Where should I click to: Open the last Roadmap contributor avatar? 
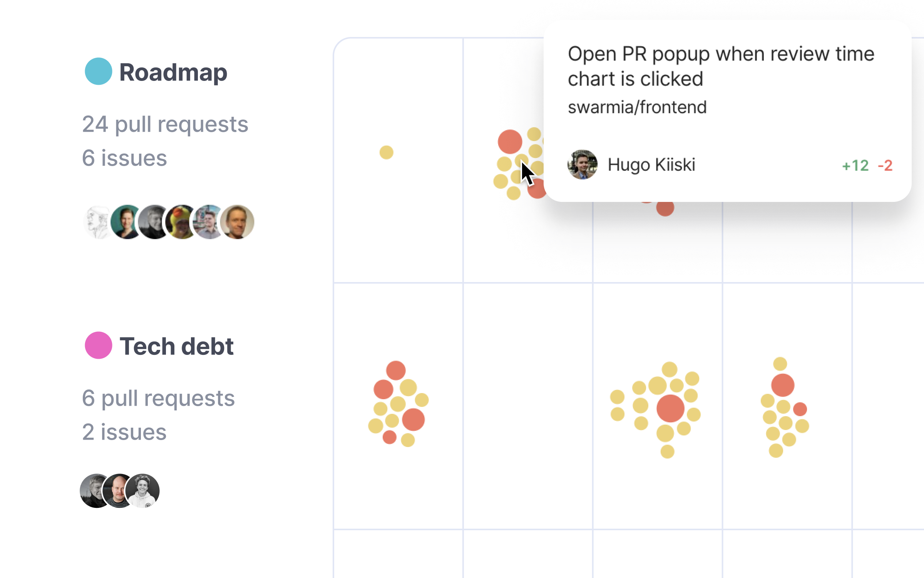coord(238,222)
